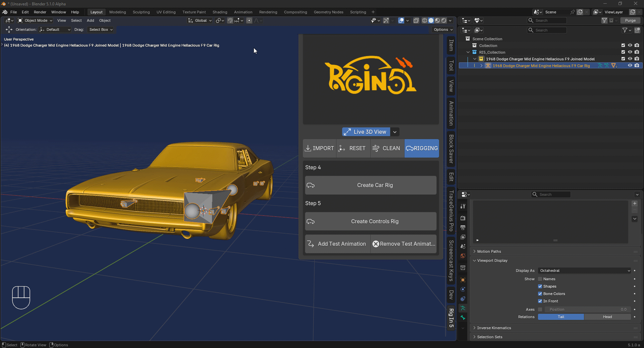
Task: Switch to the Shading workspace tab
Action: click(220, 12)
